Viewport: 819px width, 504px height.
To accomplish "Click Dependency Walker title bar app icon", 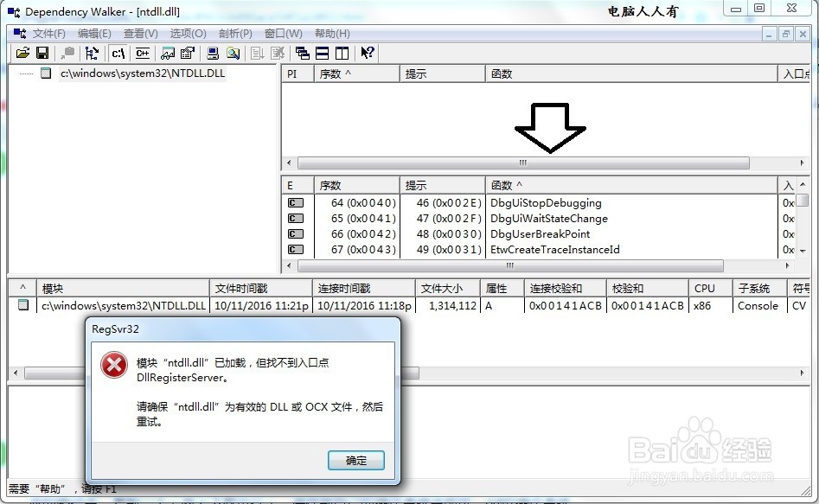I will pos(14,11).
